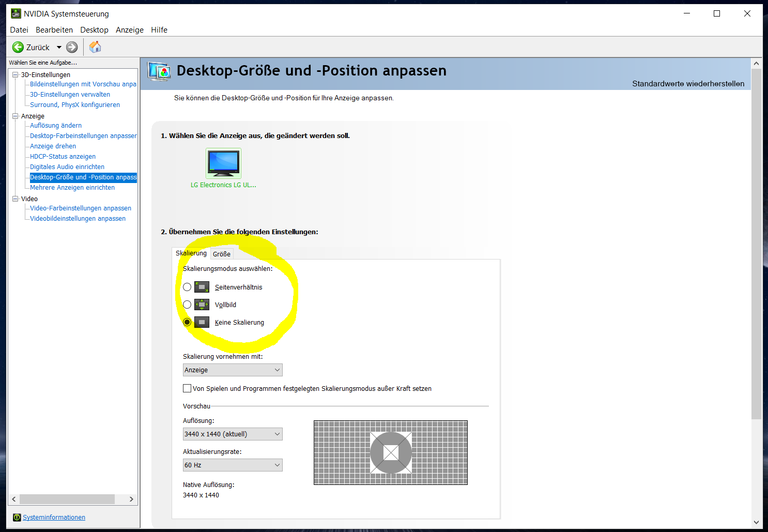Click the NVIDIA title bar logo icon
Viewport: 768px width, 532px height.
click(x=16, y=13)
